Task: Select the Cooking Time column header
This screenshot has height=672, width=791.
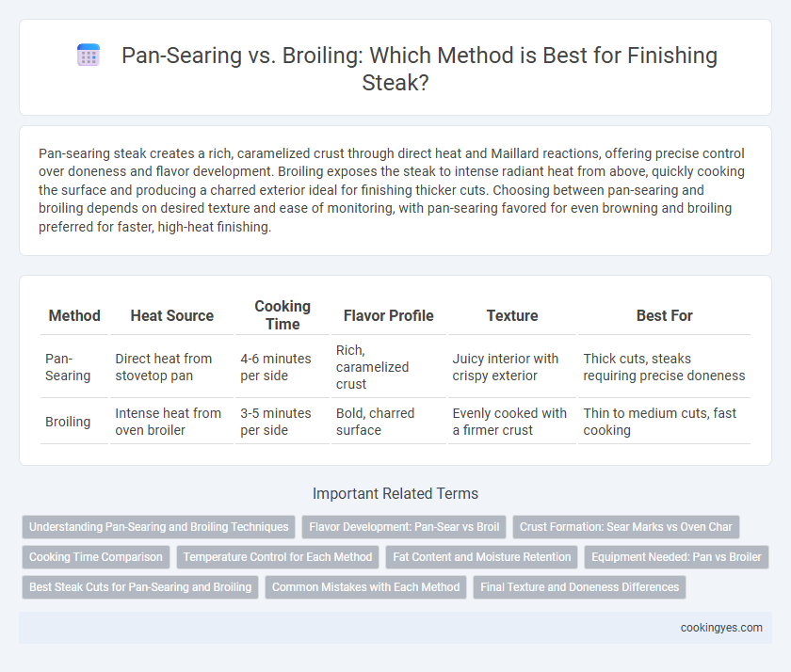Action: point(282,315)
